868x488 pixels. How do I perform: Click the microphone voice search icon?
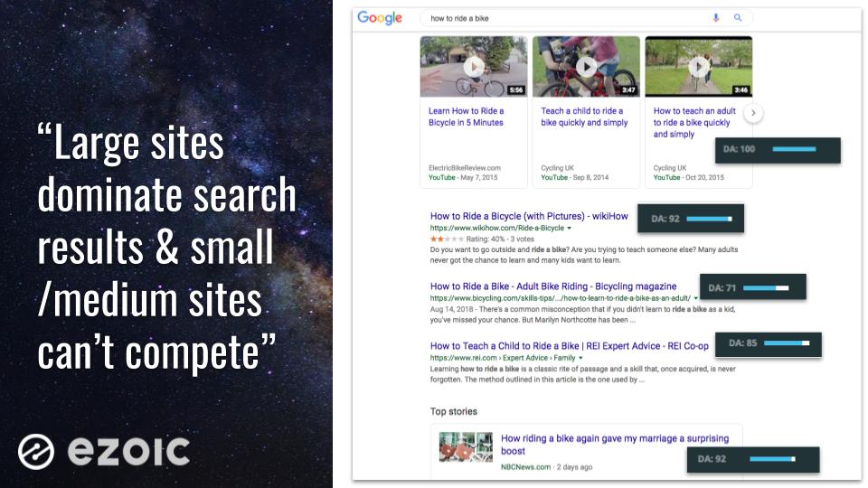pos(716,18)
